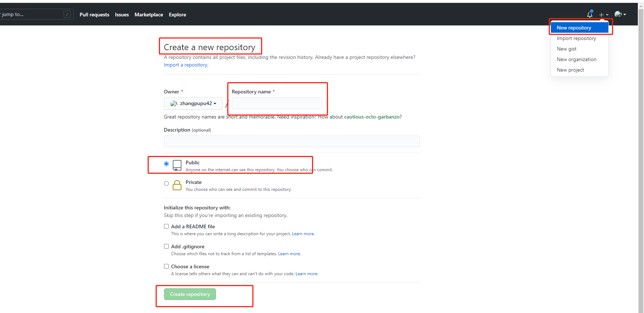Use suggested name cautious-octo-garbanzo

pyautogui.click(x=372, y=117)
